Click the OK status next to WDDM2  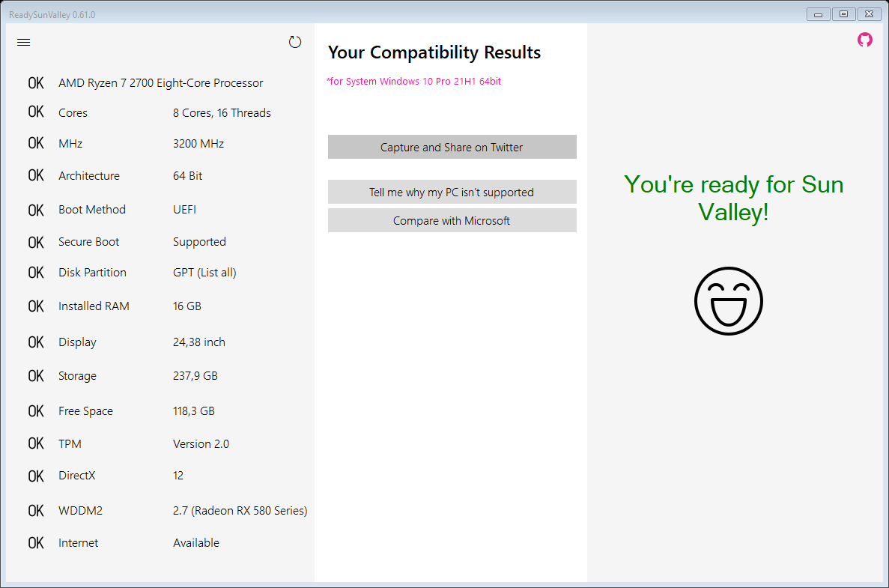tap(36, 511)
